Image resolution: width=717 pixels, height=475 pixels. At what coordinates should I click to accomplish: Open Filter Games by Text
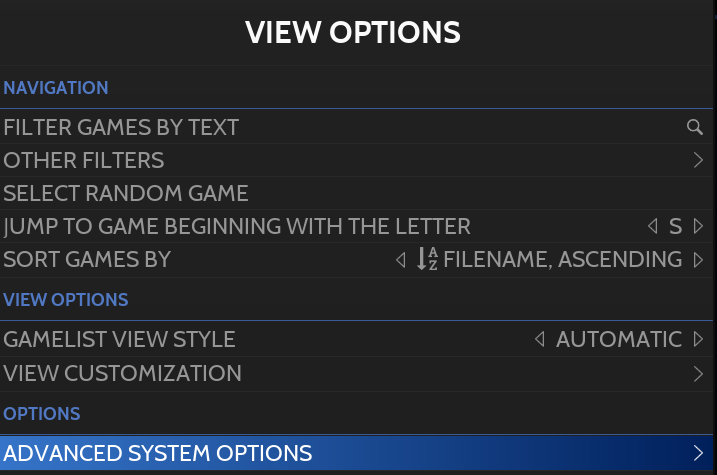pyautogui.click(x=121, y=128)
